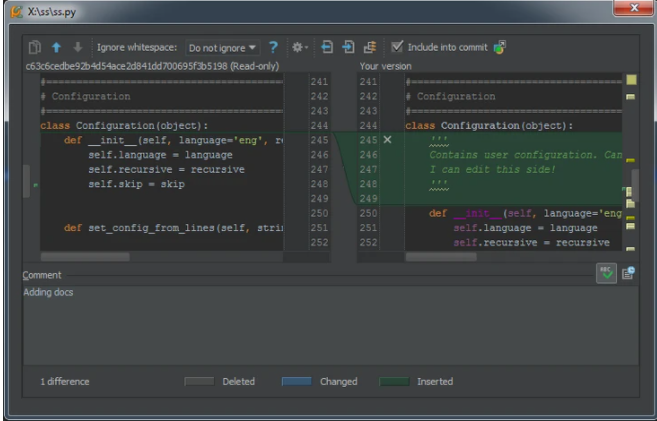Click 'self.recursive = recursive' in right pane

coord(531,243)
